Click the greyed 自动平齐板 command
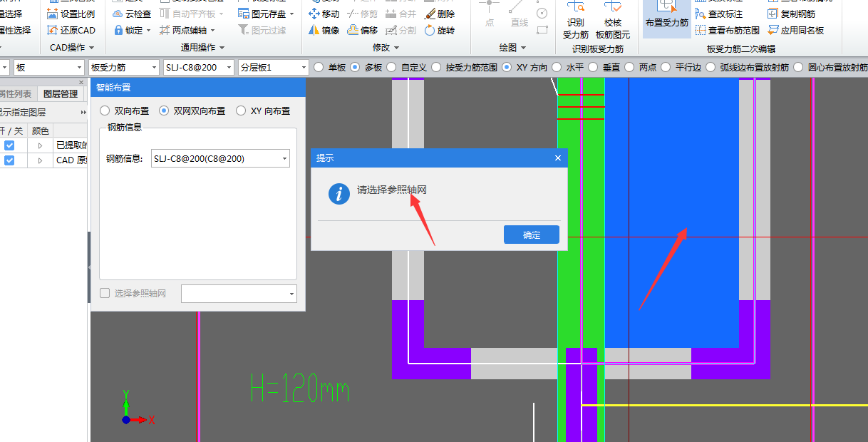This screenshot has height=442, width=868. coord(192,14)
